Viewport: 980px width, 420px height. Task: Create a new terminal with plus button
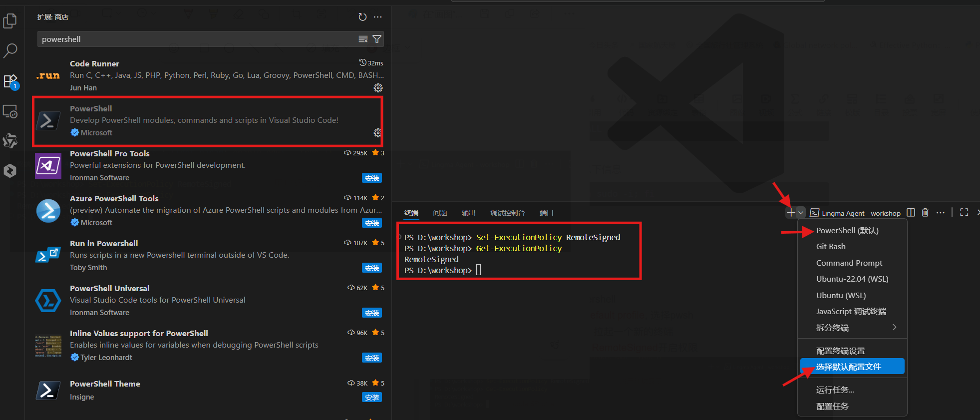click(x=791, y=213)
